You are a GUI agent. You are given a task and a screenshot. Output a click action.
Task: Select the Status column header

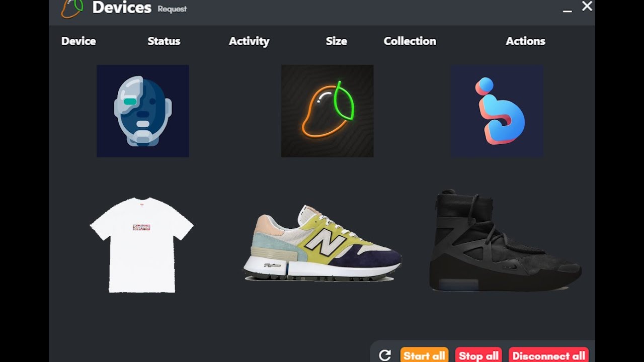164,41
